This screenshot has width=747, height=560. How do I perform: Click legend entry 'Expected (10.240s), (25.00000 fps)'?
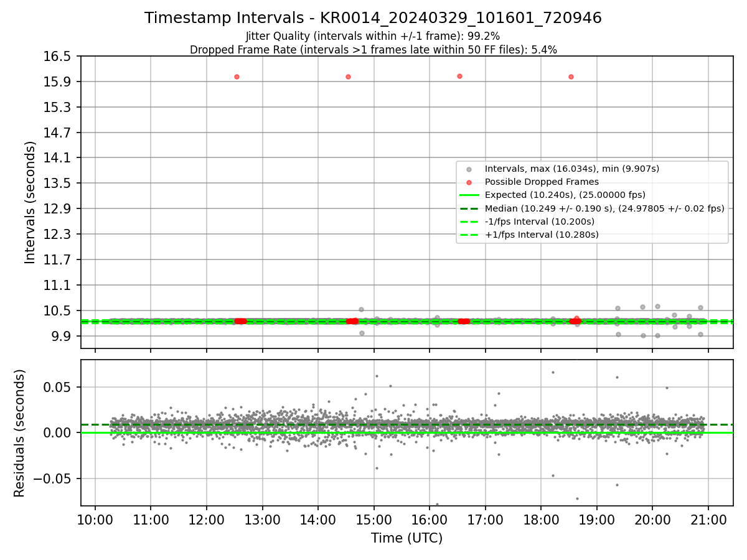point(565,195)
